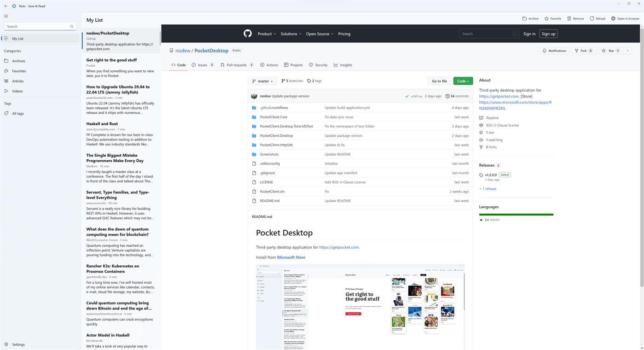
Task: Open Favorites category
Action: pyautogui.click(x=41, y=71)
